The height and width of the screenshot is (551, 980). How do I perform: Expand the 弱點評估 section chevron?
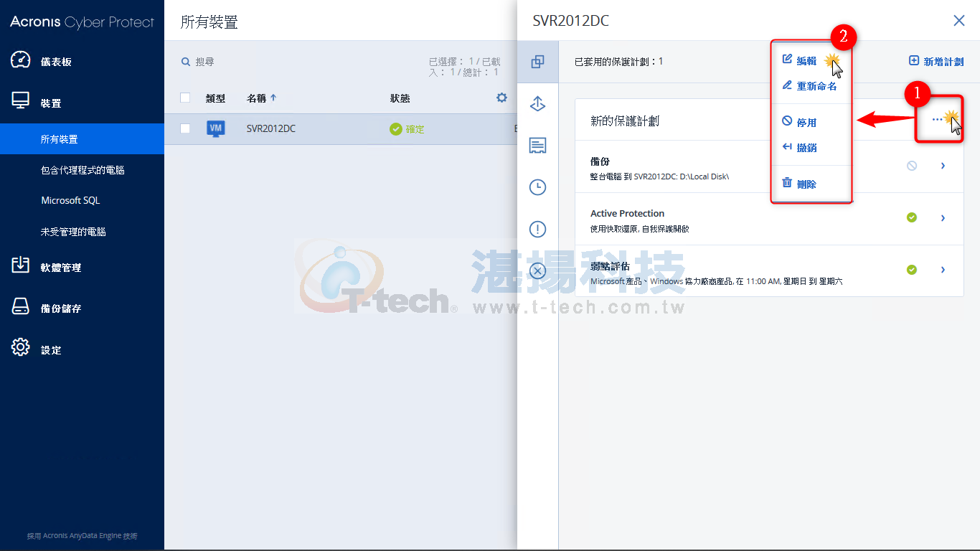943,270
